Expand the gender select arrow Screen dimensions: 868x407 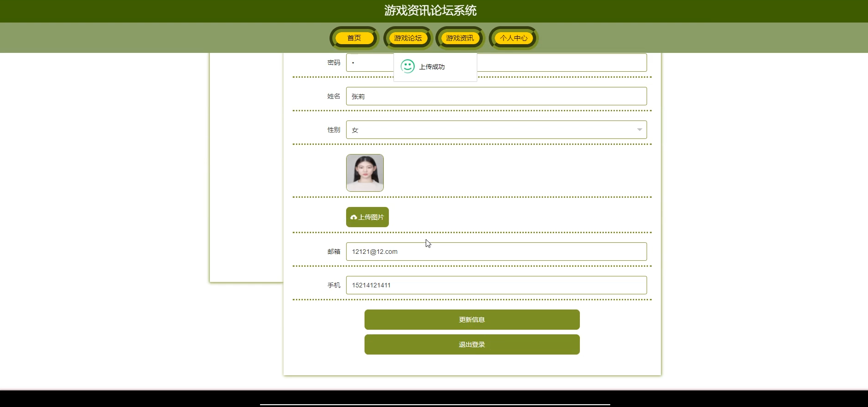(x=639, y=130)
